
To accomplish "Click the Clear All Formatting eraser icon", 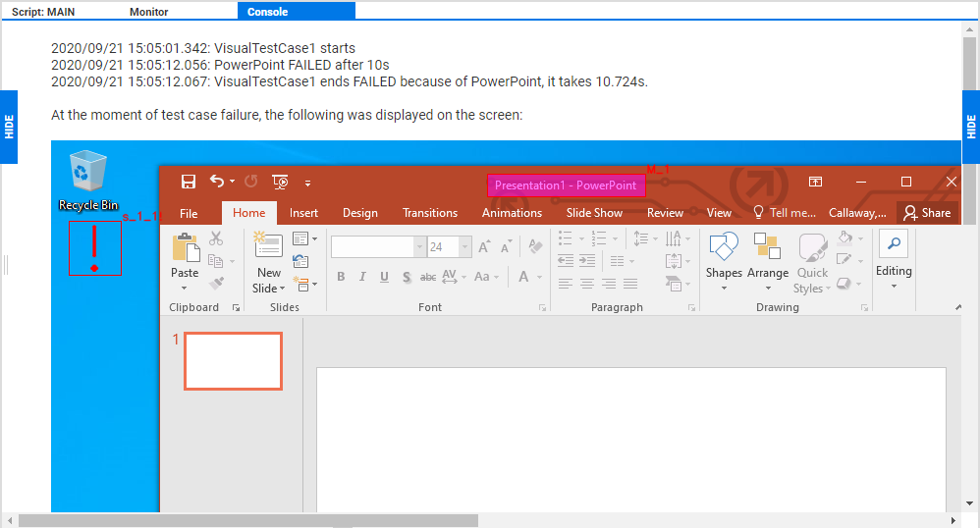I will point(535,246).
